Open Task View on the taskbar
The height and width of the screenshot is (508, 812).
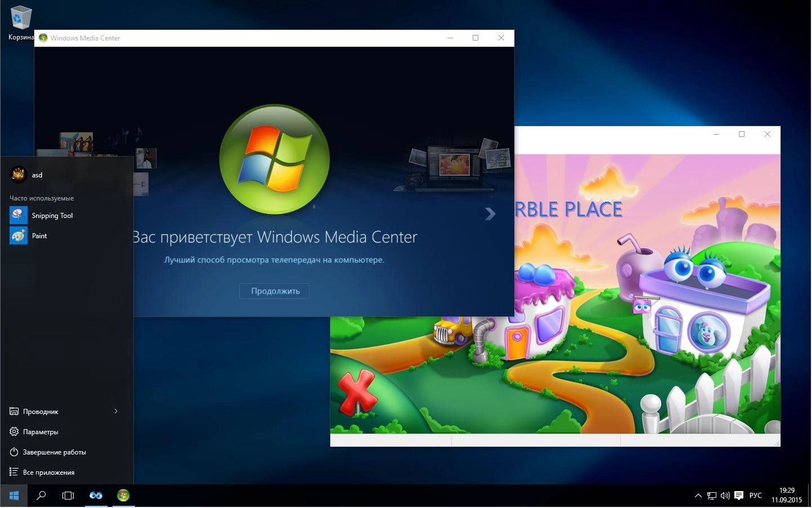pos(68,496)
